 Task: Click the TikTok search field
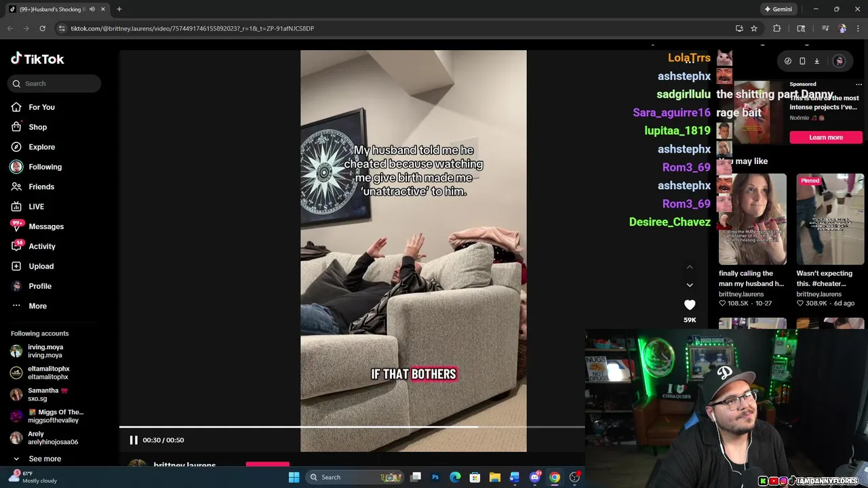point(55,83)
